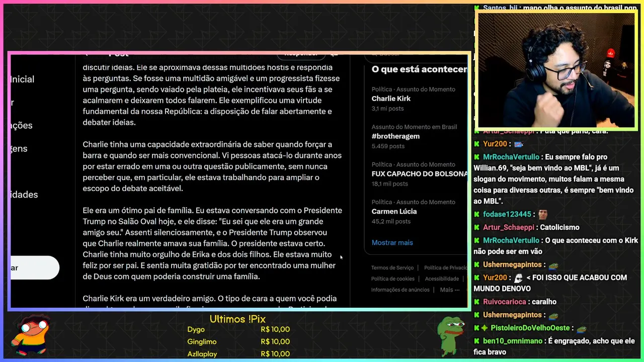Click Azllaplay's R$ 10,00 amount

coord(275,354)
